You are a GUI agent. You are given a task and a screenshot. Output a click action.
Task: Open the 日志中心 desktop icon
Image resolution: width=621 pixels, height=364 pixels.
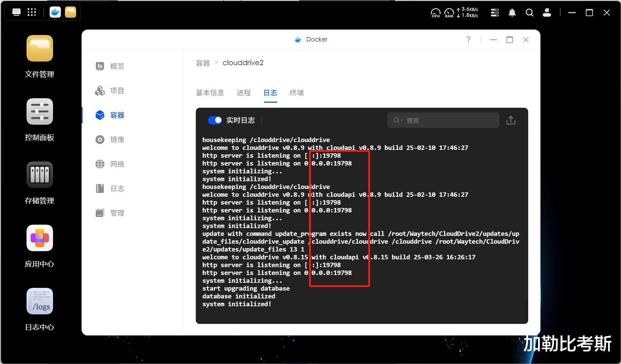40,301
